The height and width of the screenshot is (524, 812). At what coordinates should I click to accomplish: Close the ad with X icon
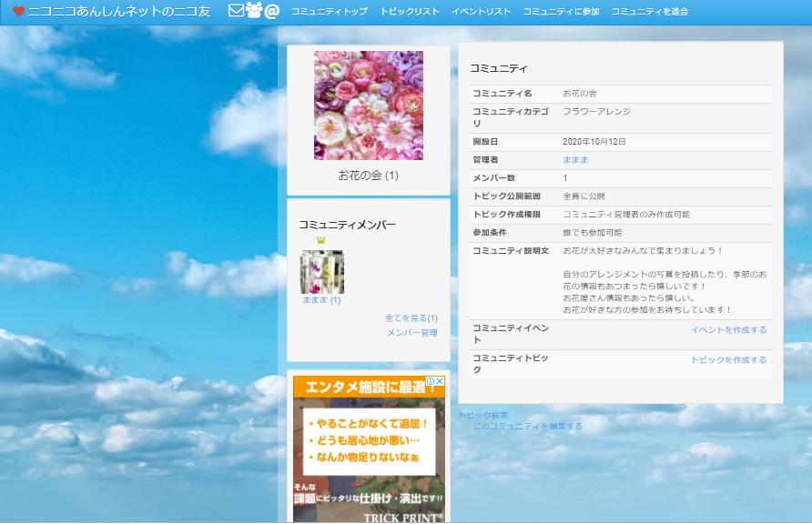tap(440, 381)
